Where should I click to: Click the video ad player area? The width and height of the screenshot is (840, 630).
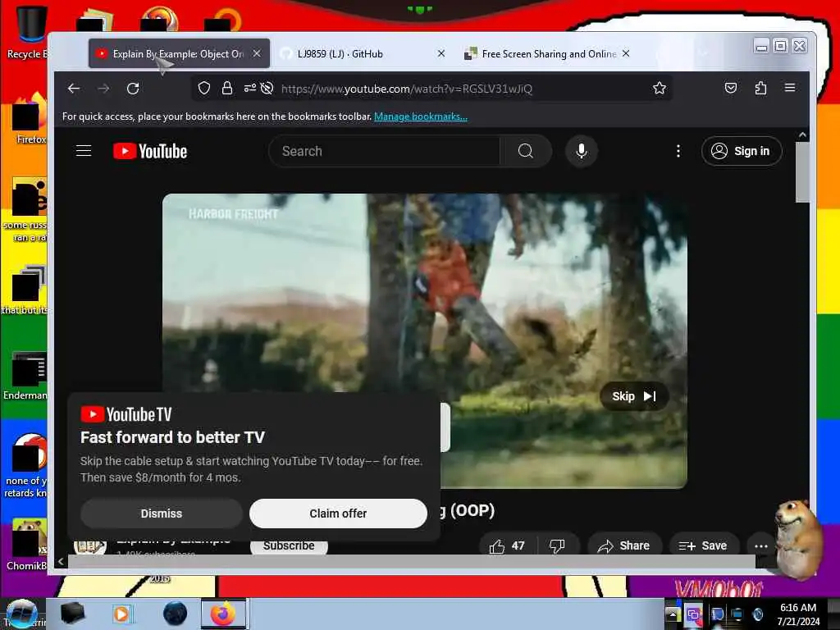pos(424,340)
